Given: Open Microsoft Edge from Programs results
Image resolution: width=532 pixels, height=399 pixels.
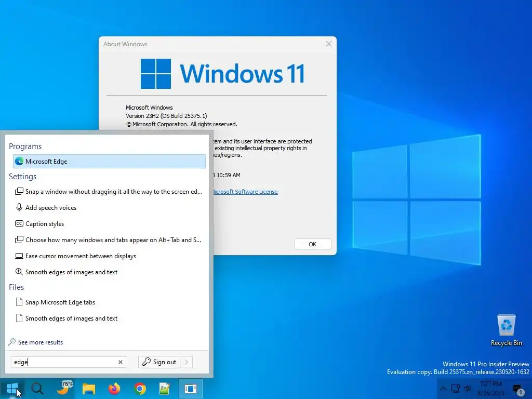Looking at the screenshot, I should 109,162.
